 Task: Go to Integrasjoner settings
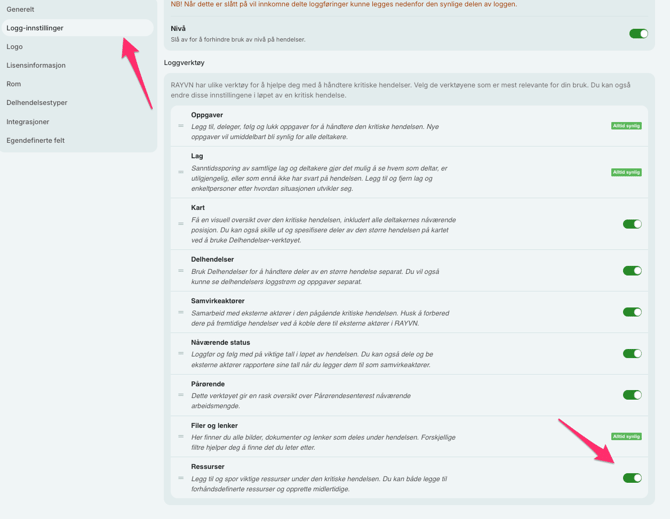(x=28, y=122)
